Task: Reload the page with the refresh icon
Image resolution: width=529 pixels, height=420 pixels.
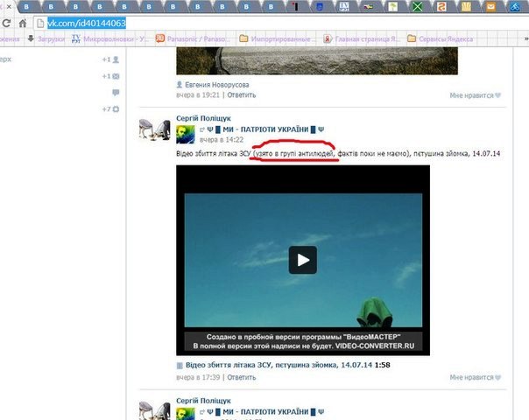Action: pyautogui.click(x=6, y=24)
